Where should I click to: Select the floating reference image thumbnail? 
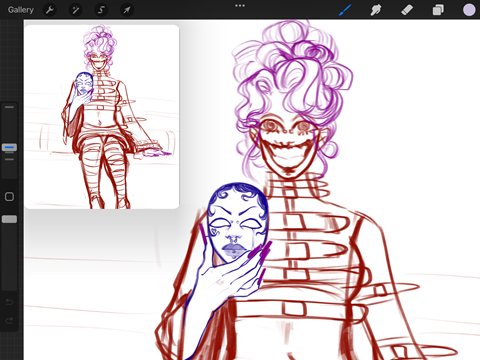[x=102, y=117]
